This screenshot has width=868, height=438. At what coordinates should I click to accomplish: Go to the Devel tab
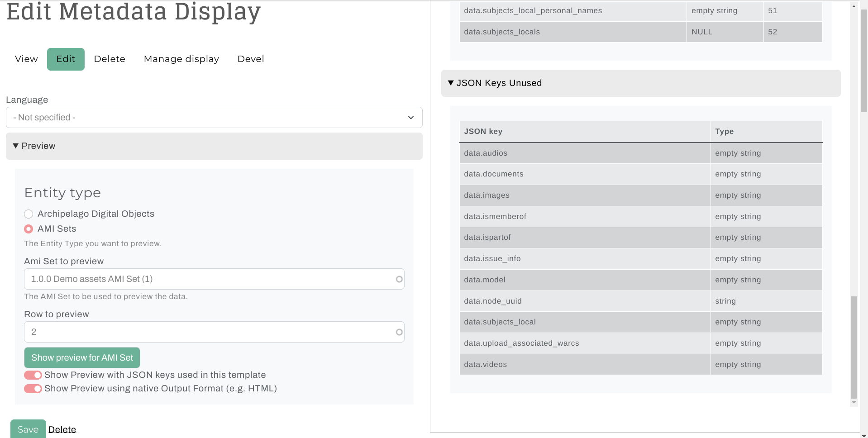click(251, 59)
